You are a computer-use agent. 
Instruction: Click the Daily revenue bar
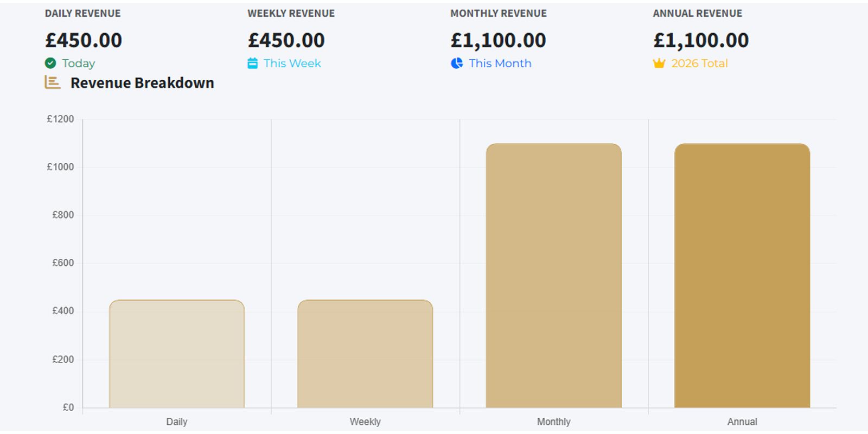pos(177,354)
